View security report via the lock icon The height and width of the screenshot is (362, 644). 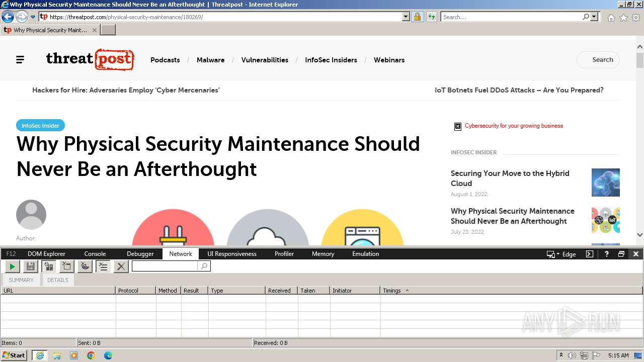[417, 17]
